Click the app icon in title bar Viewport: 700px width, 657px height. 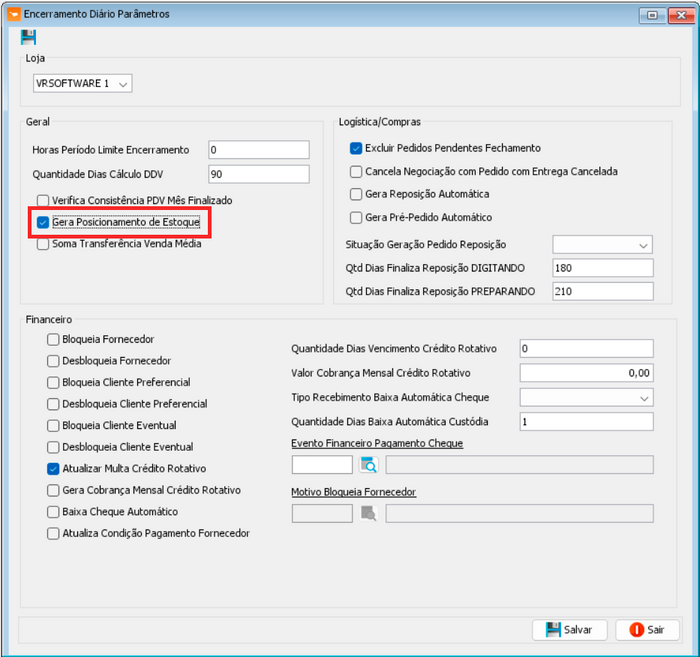[x=12, y=14]
